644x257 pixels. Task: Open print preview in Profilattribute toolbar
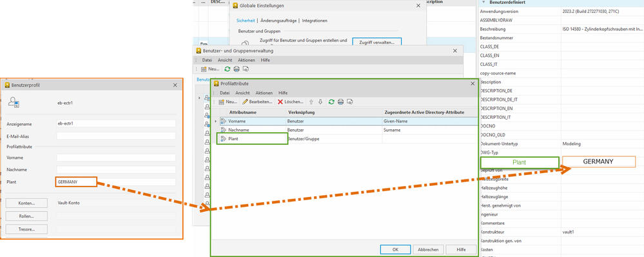pos(350,101)
